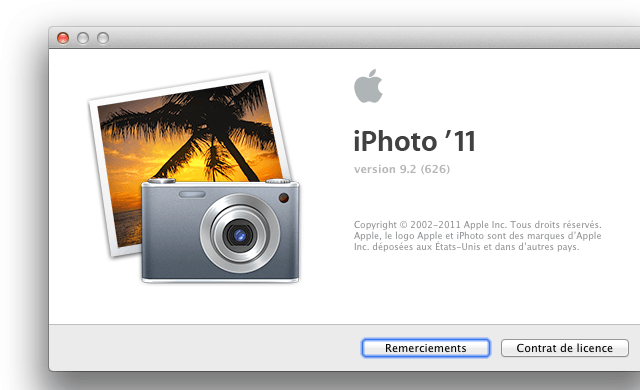Close the iPhoto about window
The width and height of the screenshot is (640, 390).
point(63,38)
